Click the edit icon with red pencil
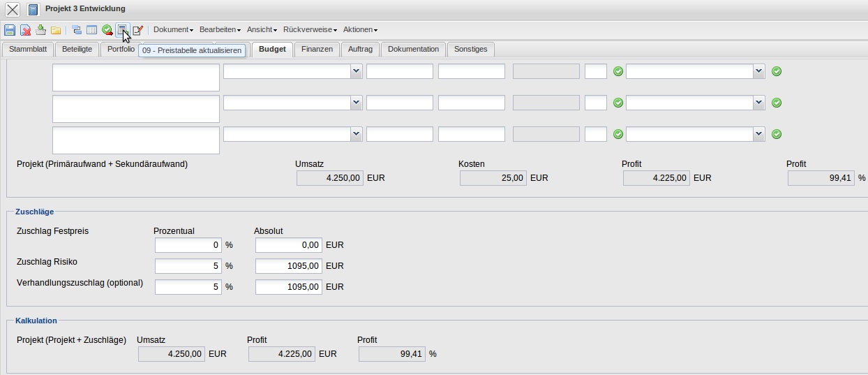 [x=137, y=30]
